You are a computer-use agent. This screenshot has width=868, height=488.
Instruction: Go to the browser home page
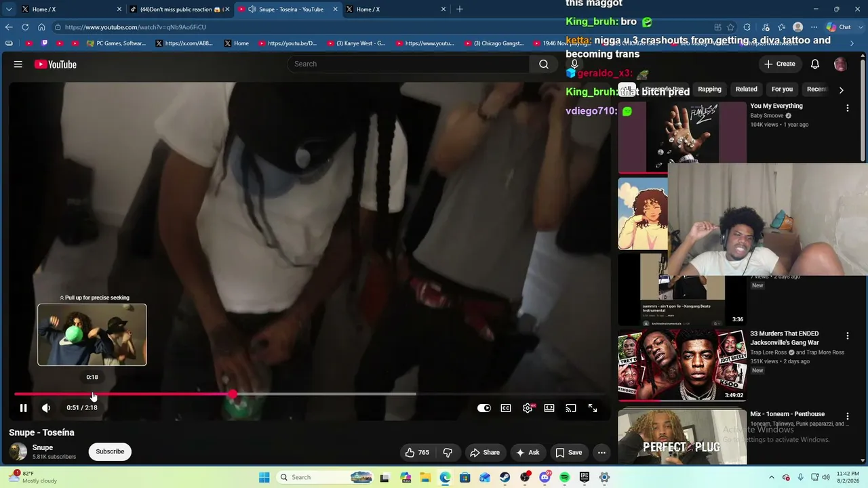(x=41, y=27)
